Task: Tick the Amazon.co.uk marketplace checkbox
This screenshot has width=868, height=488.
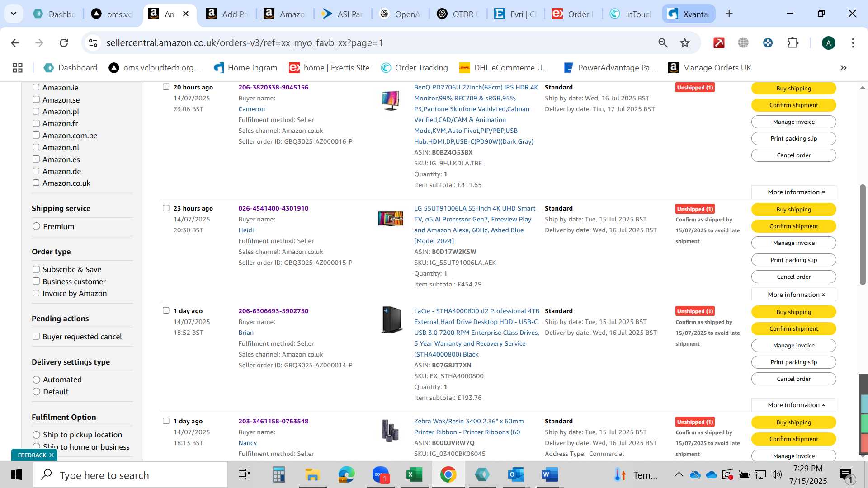Action: point(36,183)
